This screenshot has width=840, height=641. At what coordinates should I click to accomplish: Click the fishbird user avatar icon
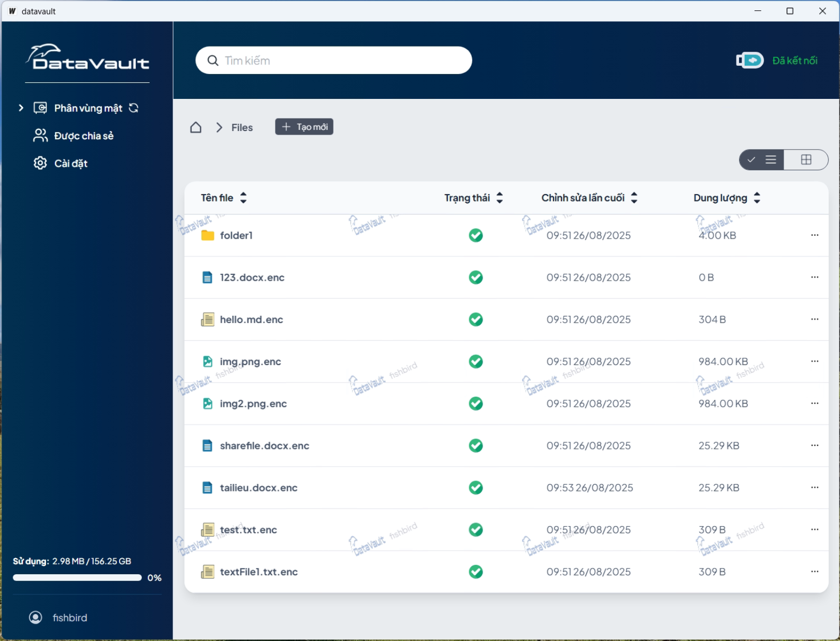[36, 617]
